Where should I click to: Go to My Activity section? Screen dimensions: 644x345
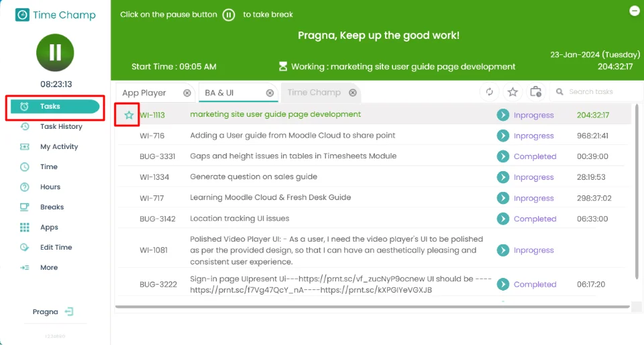(x=59, y=146)
